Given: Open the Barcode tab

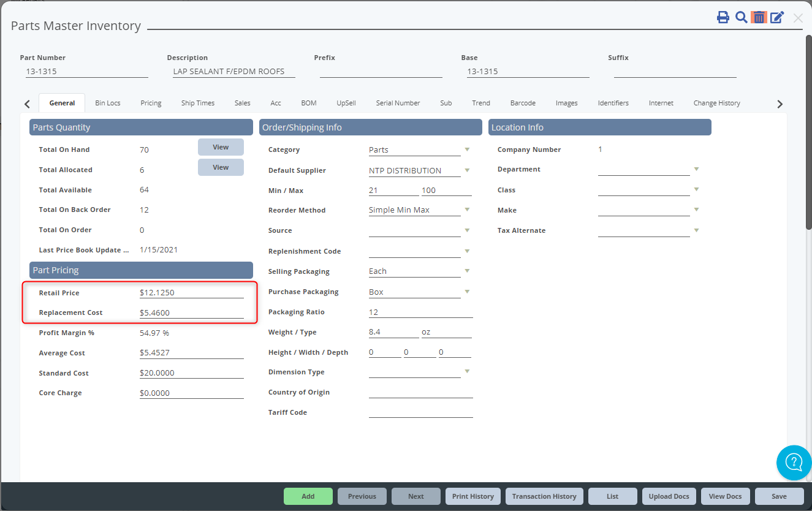Looking at the screenshot, I should click(523, 103).
